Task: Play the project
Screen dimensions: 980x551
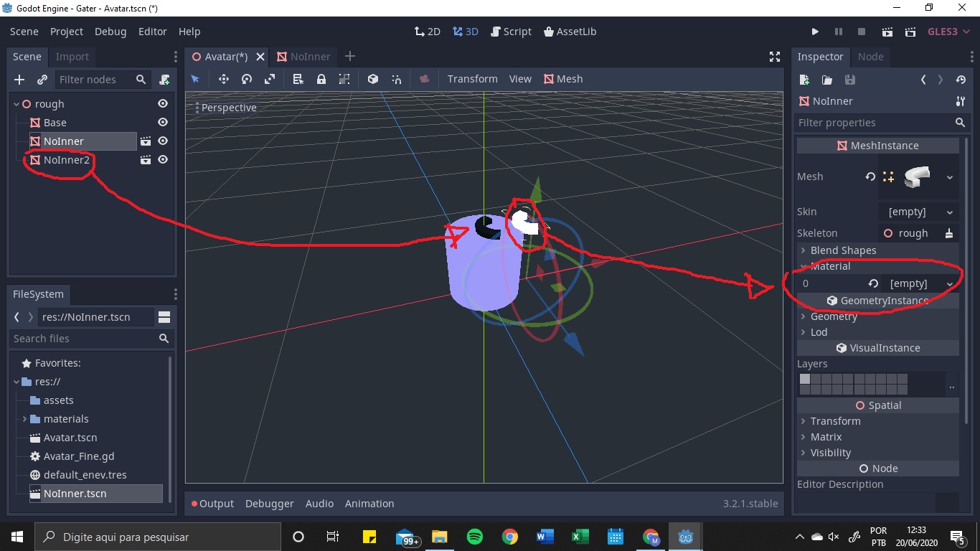Action: (x=815, y=32)
